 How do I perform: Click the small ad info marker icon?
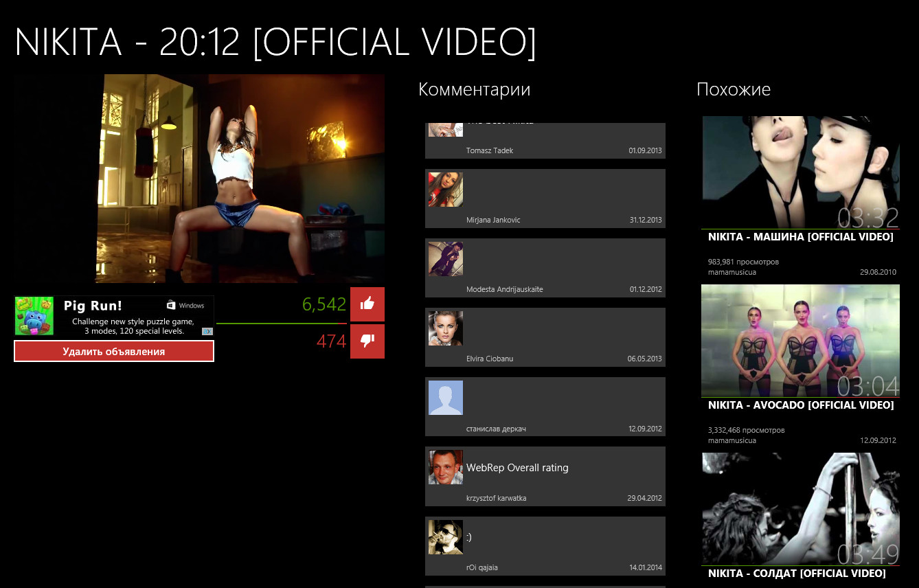[x=207, y=331]
